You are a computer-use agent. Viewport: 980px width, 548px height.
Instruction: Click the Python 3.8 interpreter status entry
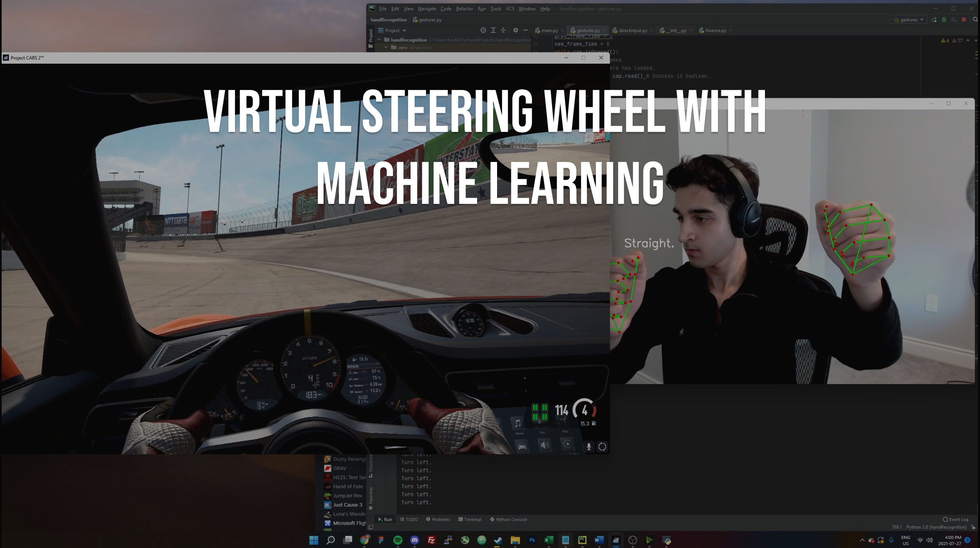tap(936, 527)
